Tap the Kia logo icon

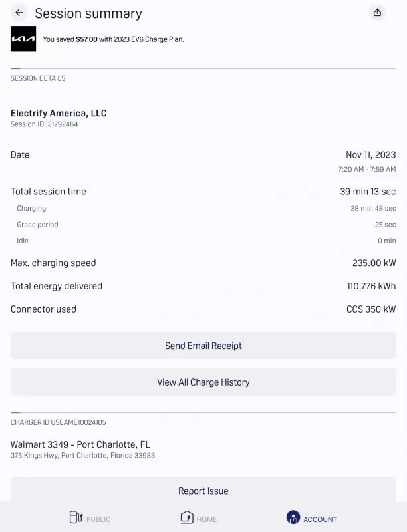click(23, 39)
